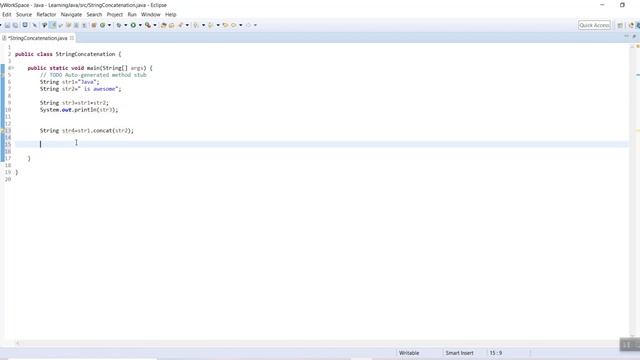Click the line String str1="Java";
This screenshot has width=640, height=360.
tap(69, 82)
